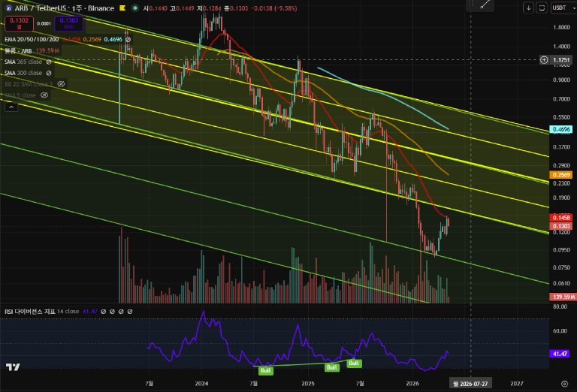Viewport: 577px width, 392px height.
Task: Click the SMA 365 close null icon
Action: click(x=49, y=62)
